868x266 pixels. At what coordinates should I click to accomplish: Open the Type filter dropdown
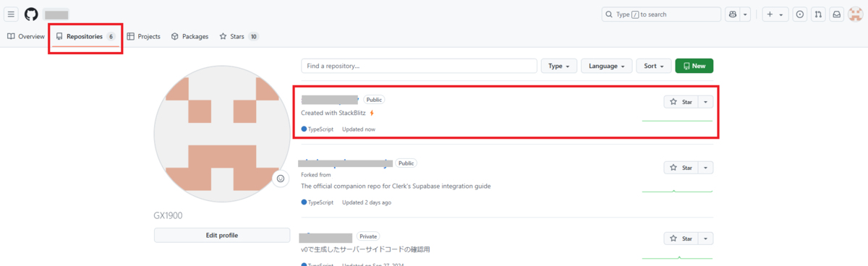559,66
